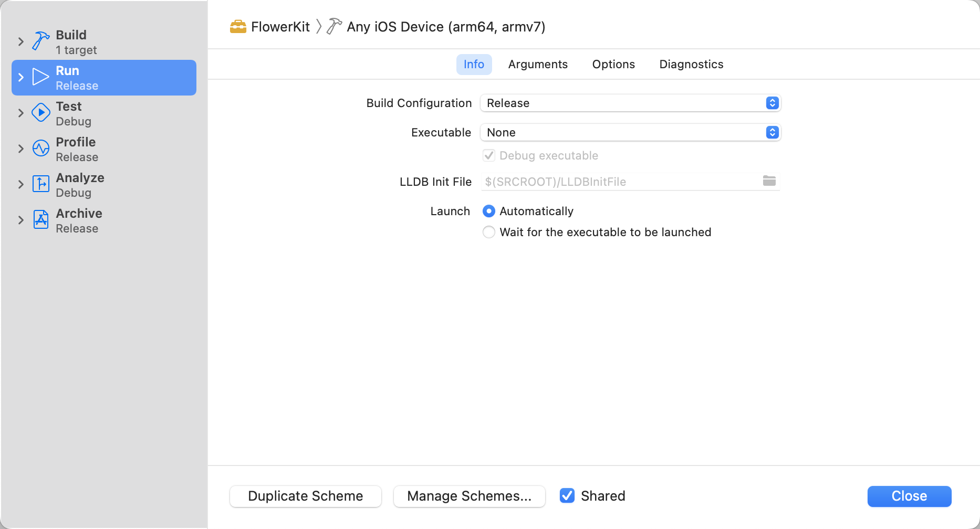
Task: Select the Build 1 target action
Action: point(104,42)
